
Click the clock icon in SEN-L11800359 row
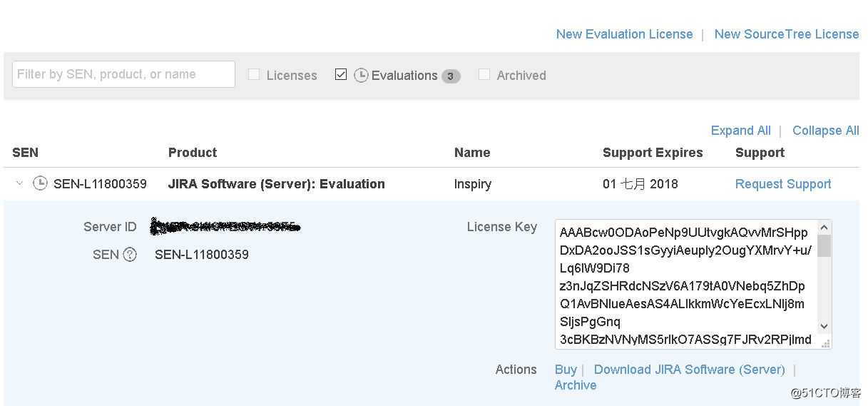coord(41,183)
